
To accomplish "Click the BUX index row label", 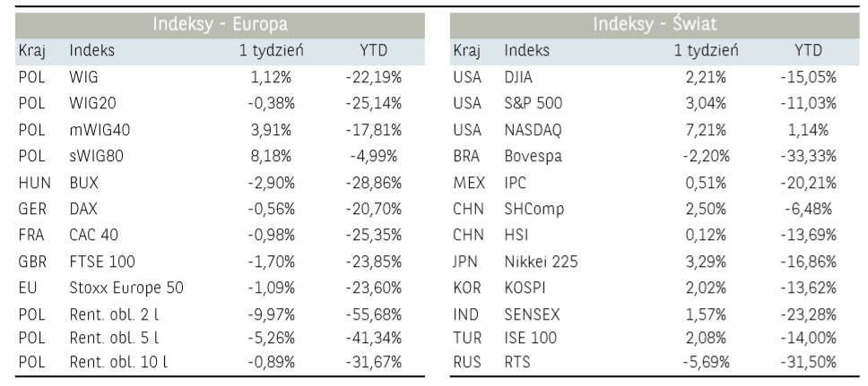I will (x=83, y=182).
